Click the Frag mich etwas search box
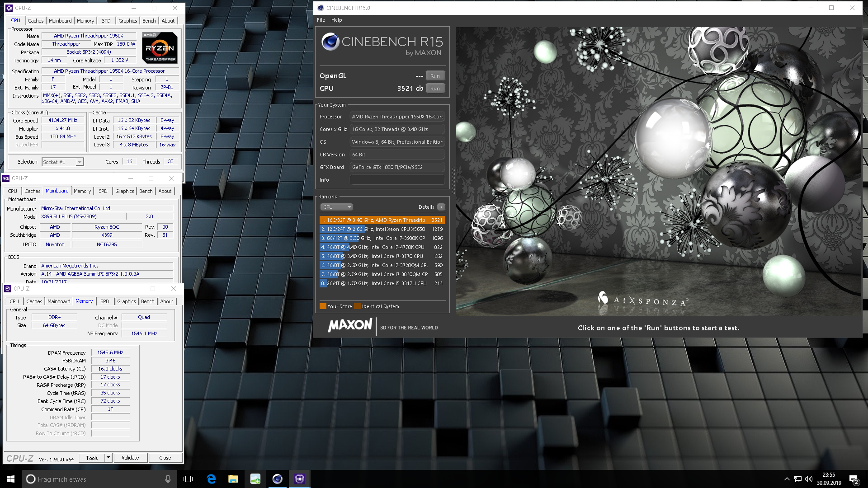Image resolution: width=868 pixels, height=488 pixels. click(99, 479)
